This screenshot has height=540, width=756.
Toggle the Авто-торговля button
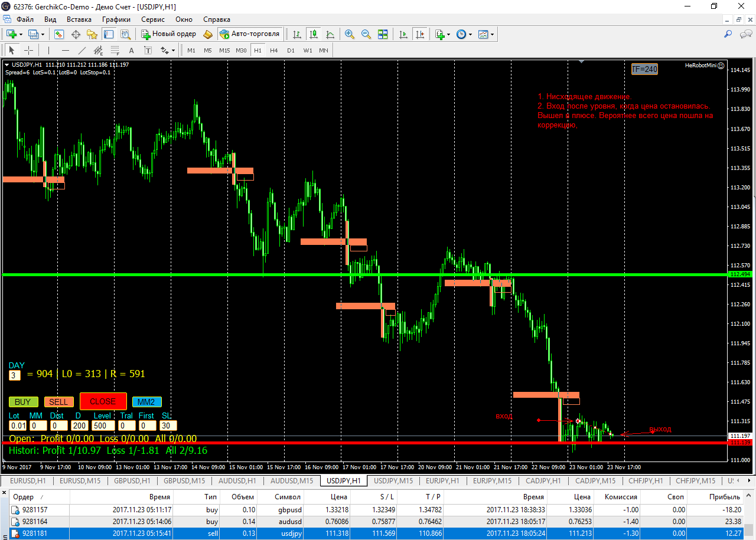click(x=249, y=34)
